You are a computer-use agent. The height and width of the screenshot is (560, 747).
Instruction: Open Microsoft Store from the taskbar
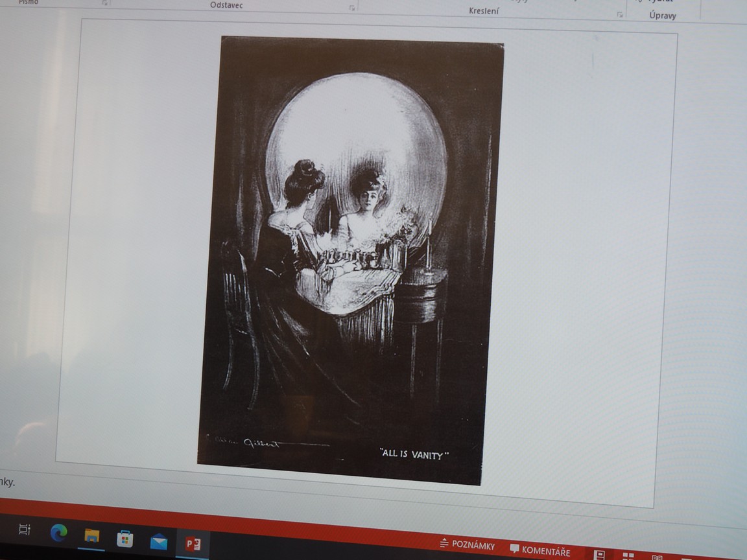[x=125, y=539]
